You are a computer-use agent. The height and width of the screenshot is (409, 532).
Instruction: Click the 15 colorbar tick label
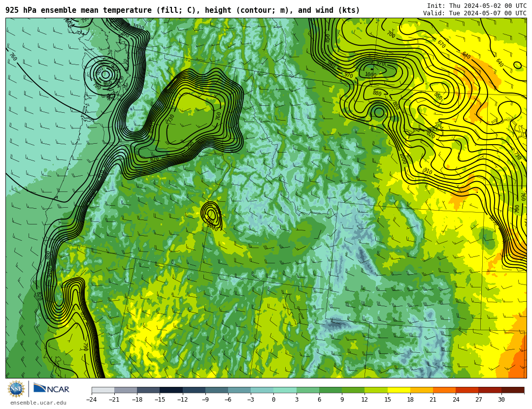[388, 400]
